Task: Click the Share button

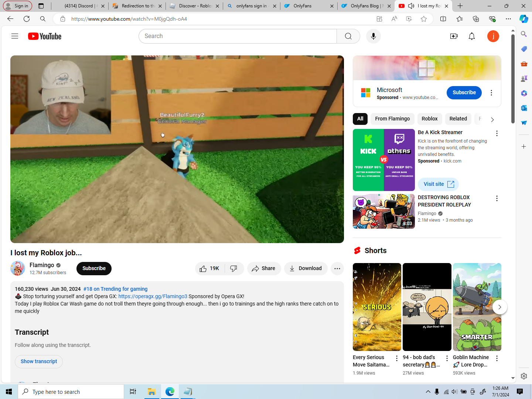Action: pos(264,269)
